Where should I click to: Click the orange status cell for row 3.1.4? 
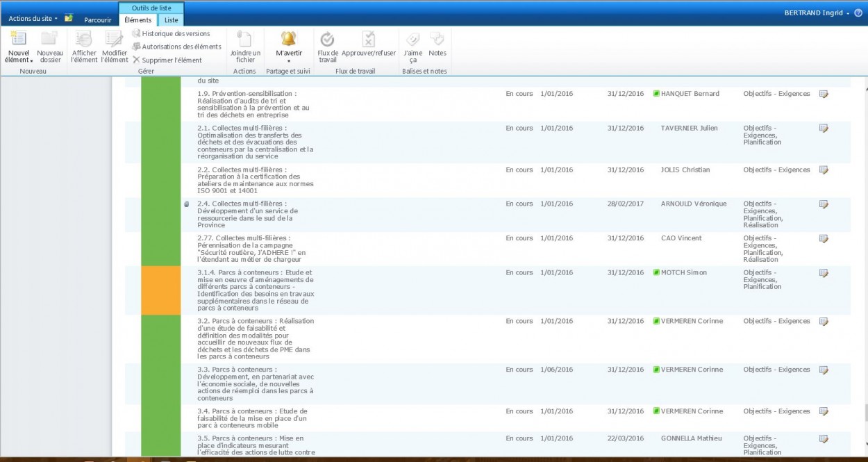(x=161, y=290)
